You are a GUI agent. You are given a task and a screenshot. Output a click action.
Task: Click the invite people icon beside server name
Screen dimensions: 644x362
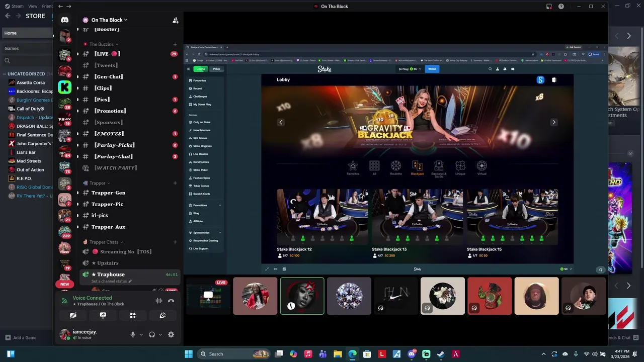pyautogui.click(x=175, y=20)
